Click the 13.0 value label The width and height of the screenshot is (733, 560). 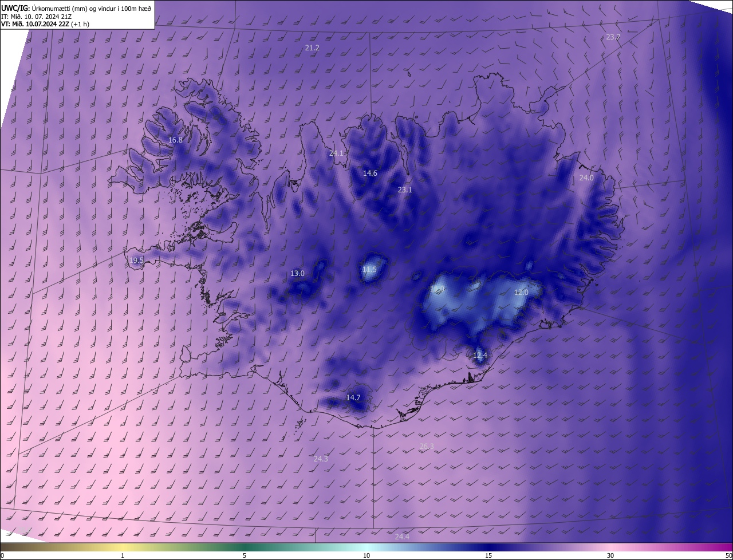tap(297, 274)
